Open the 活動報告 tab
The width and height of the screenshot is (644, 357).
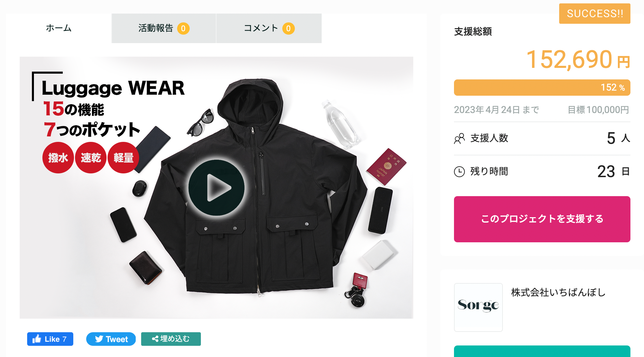(164, 28)
